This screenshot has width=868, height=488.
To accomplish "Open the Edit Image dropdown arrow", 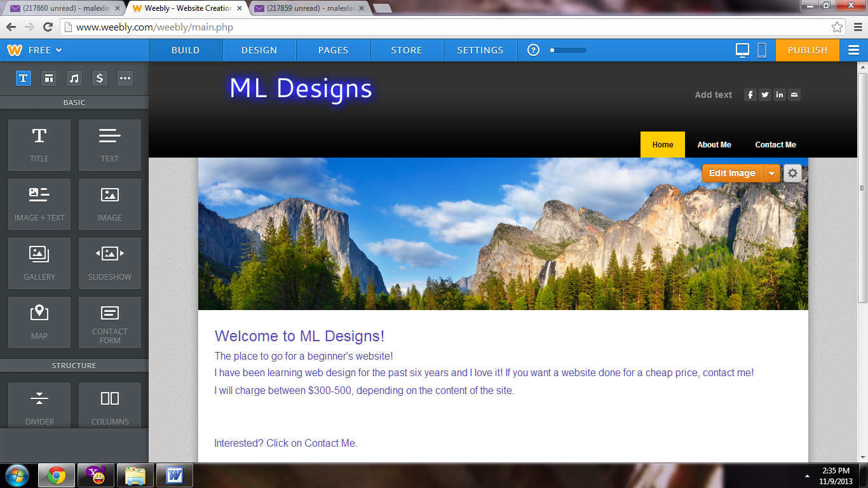I will point(771,173).
